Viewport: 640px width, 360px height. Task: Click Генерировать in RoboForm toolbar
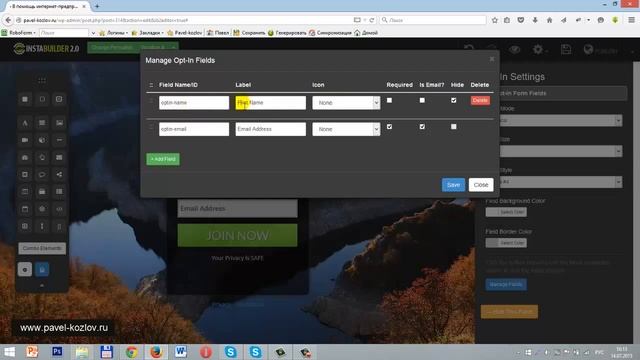(287, 33)
